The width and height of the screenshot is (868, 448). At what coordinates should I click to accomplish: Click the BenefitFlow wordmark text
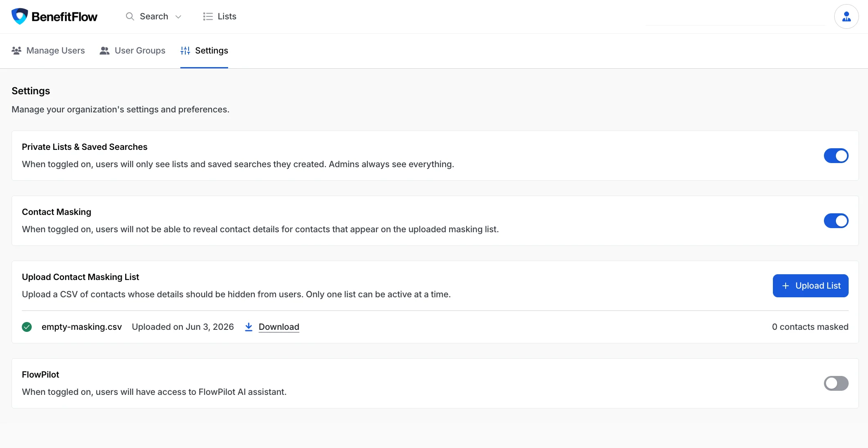(64, 17)
